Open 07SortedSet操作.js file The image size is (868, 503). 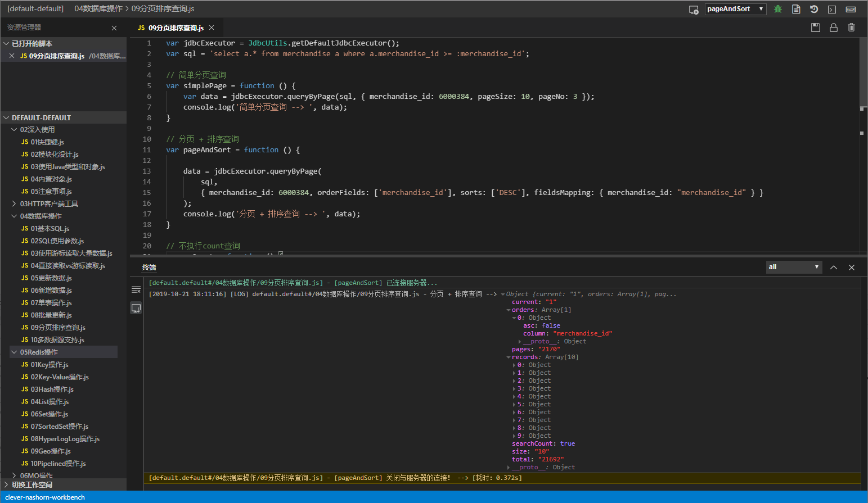click(x=59, y=427)
